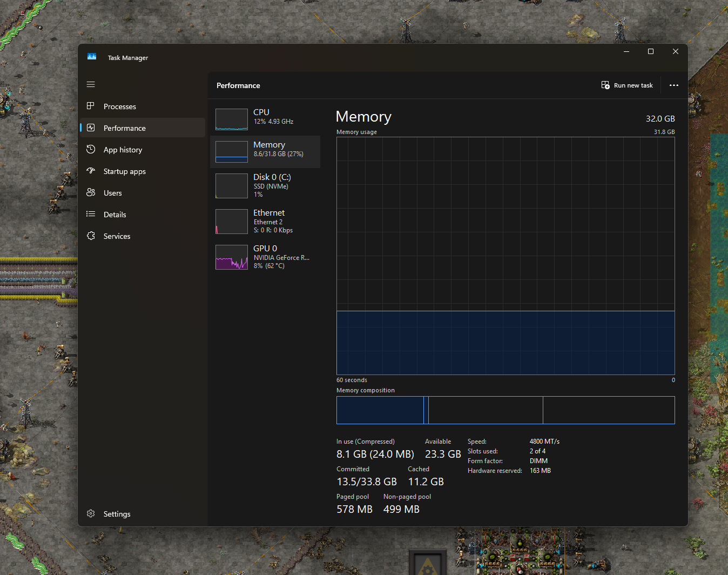The height and width of the screenshot is (575, 728).
Task: Click the 32.0 GB total memory value
Action: [660, 119]
